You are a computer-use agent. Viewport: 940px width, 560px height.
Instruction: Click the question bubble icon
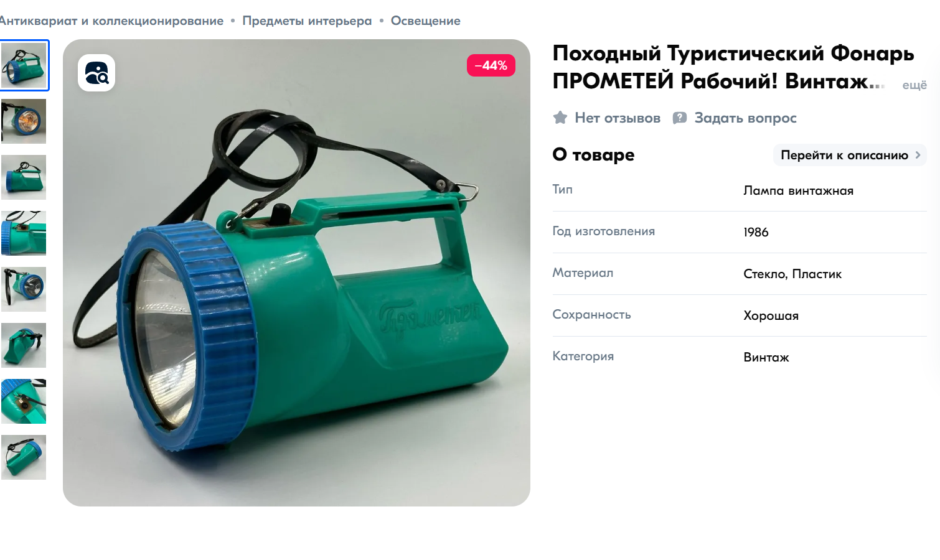click(680, 118)
